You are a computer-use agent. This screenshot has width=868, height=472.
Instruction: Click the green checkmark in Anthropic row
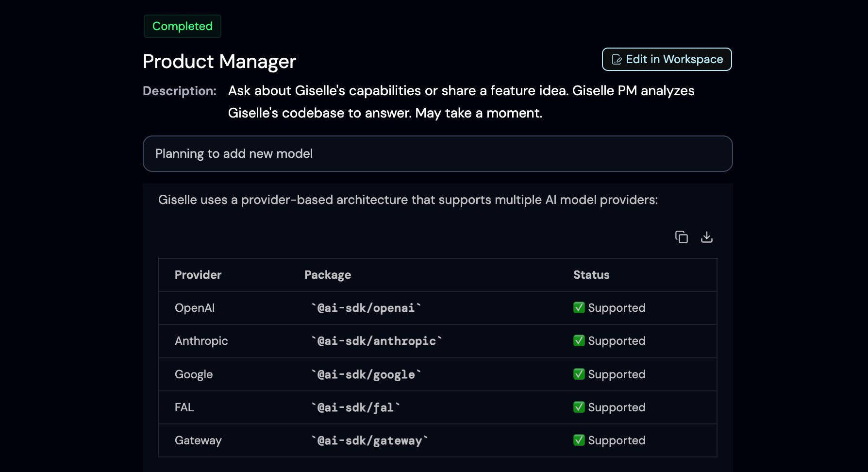click(x=579, y=340)
